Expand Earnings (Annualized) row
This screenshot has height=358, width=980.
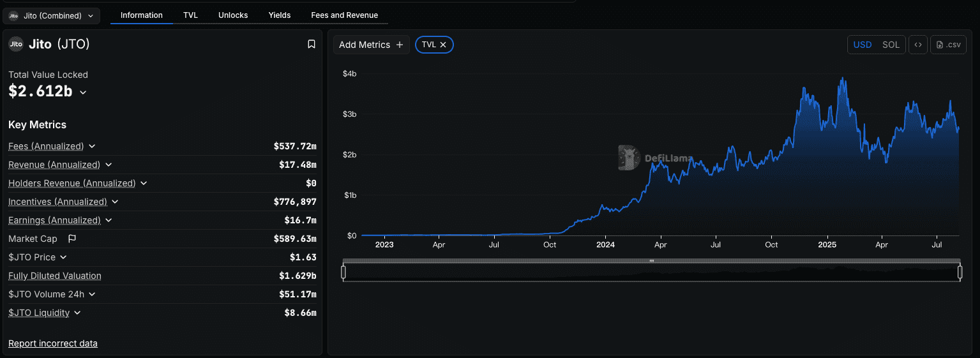click(x=109, y=220)
